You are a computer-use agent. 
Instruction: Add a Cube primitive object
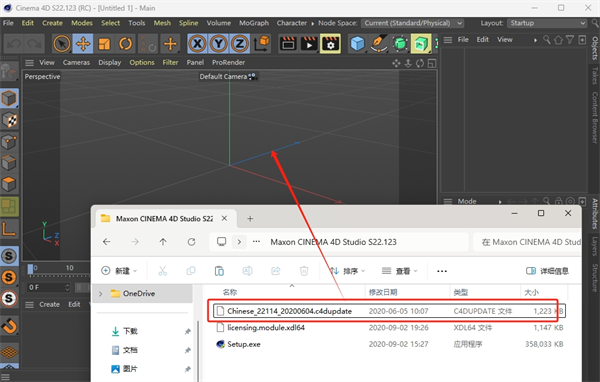point(357,44)
